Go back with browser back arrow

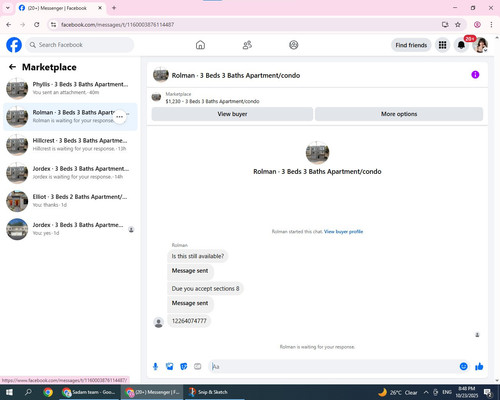[9, 25]
